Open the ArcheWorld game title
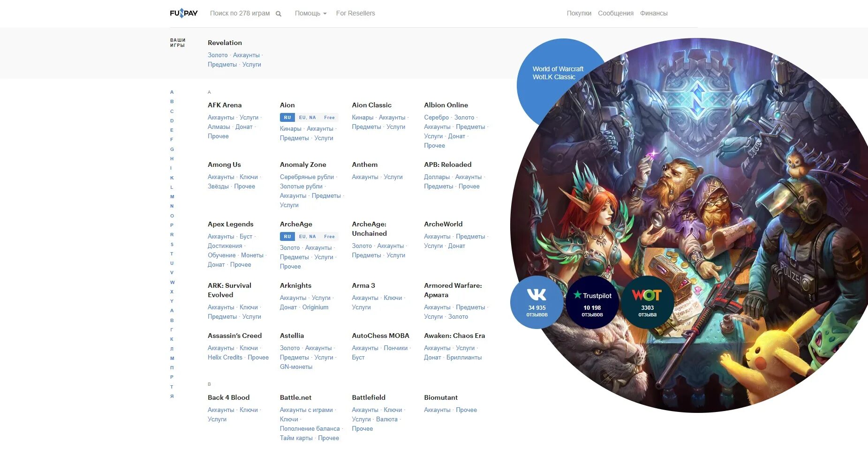 click(x=443, y=224)
